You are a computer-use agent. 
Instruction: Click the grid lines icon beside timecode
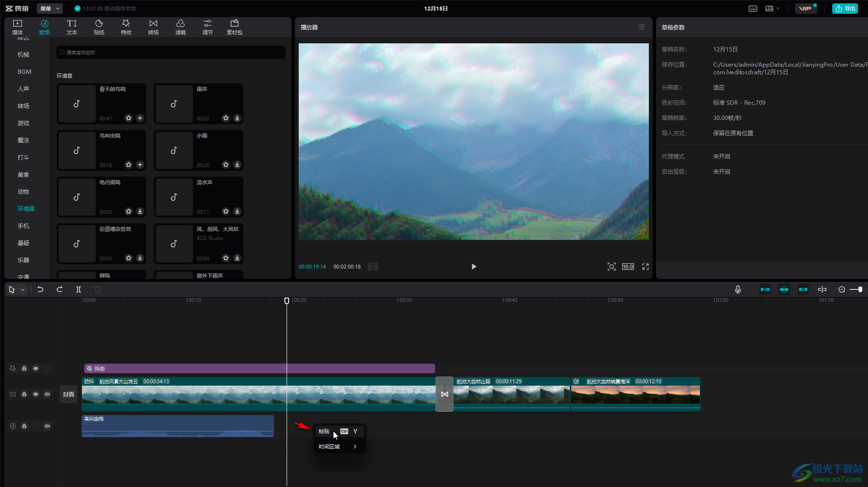tap(373, 267)
